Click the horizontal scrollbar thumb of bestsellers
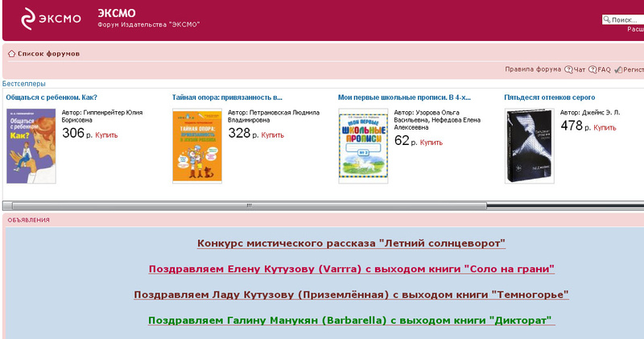This screenshot has height=339, width=644. click(250, 205)
